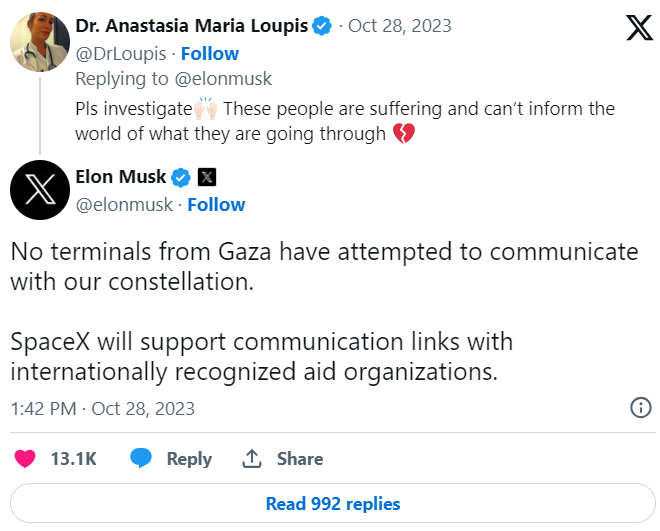
Task: Click the blue reply speech bubble icon
Action: point(142,459)
